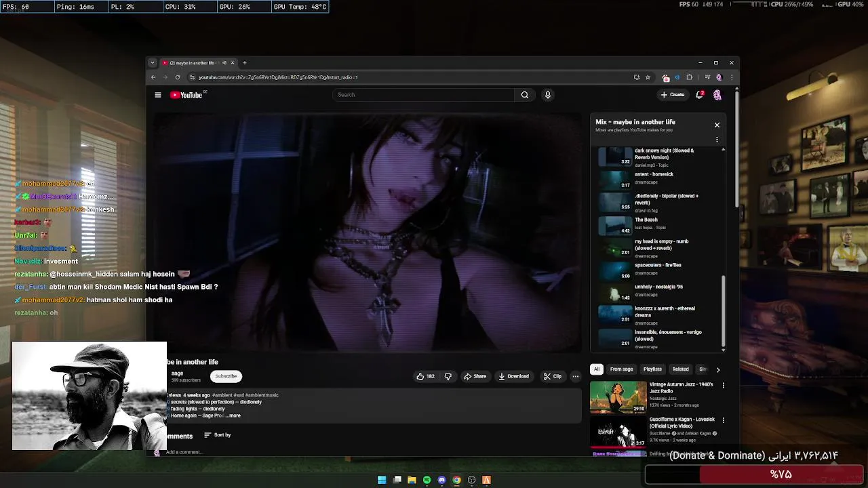Click the YouTube search field
868x488 pixels.
tap(424, 95)
